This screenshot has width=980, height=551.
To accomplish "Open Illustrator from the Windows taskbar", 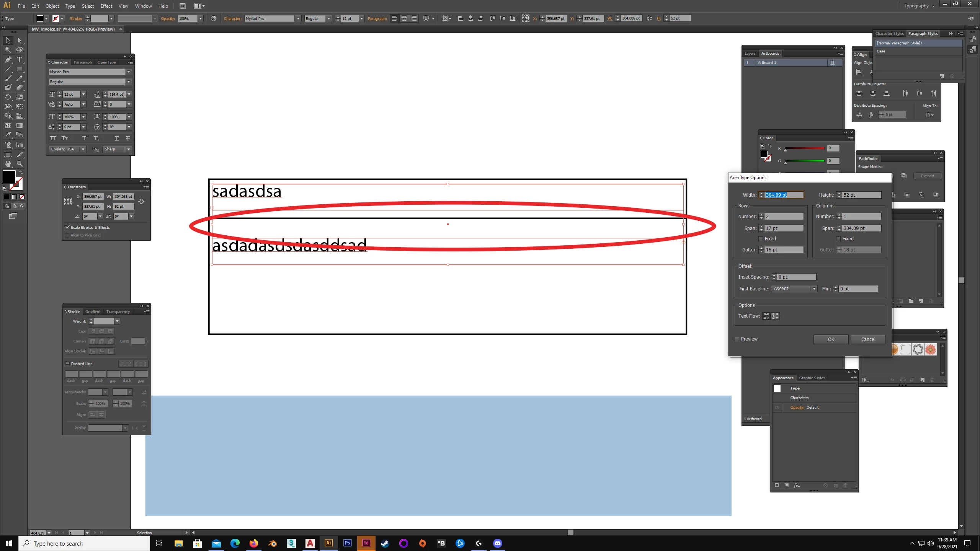I will pyautogui.click(x=328, y=543).
